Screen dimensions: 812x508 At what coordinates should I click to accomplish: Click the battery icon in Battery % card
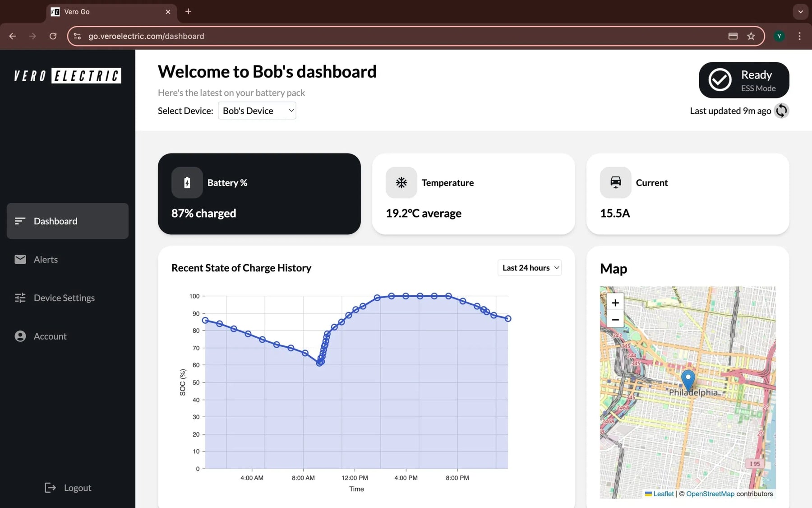(187, 183)
